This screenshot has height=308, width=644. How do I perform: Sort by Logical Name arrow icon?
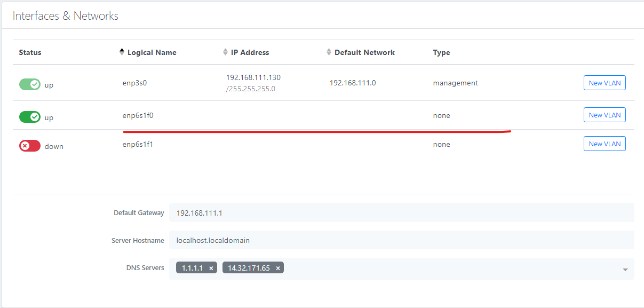tap(122, 52)
